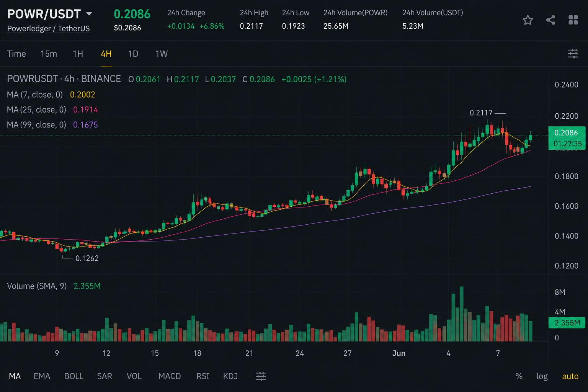Click the MA 7 value 0.2002
Screen dimensions: 588x392
(x=82, y=95)
